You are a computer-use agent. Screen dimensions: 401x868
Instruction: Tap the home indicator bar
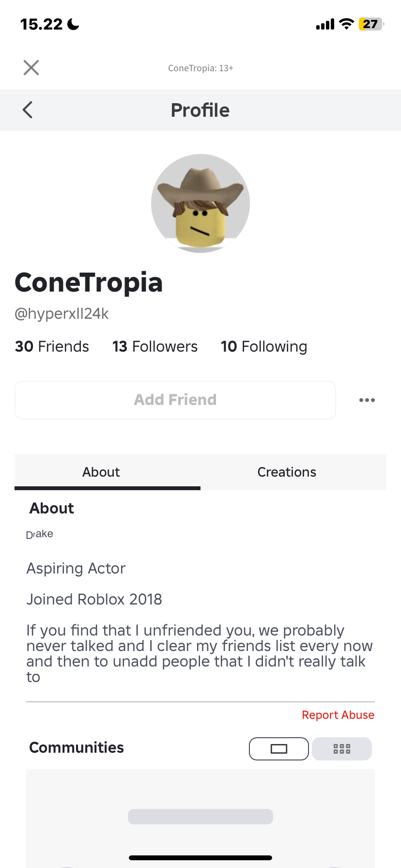click(200, 858)
